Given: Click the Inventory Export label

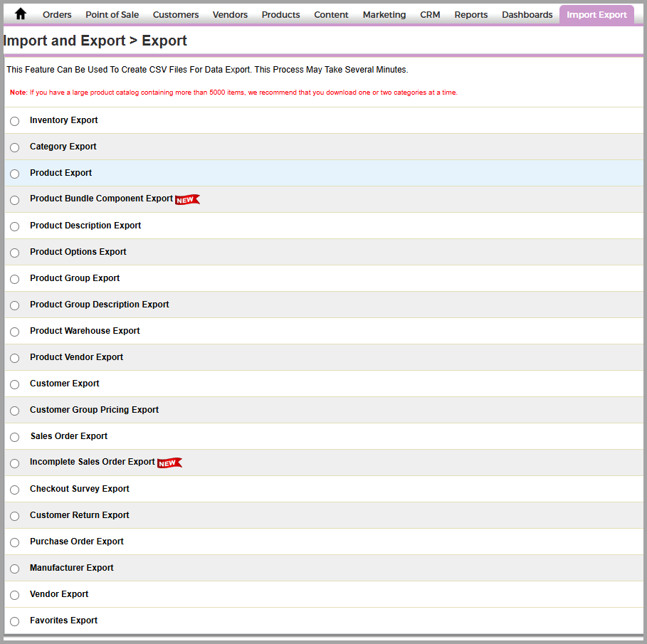Looking at the screenshot, I should click(x=64, y=120).
